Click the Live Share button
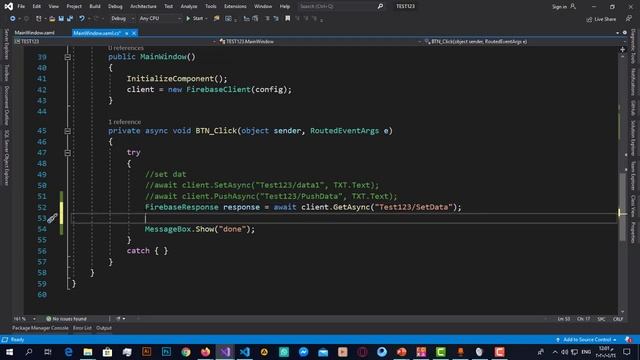The height and width of the screenshot is (360, 640). tap(601, 19)
